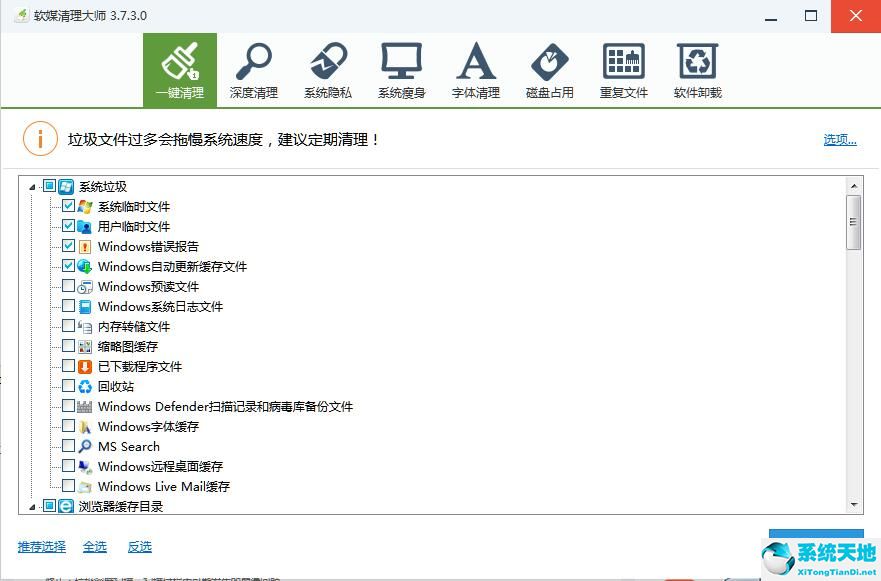Viewport: 881px width, 581px height.
Task: Check the Windows系统日志文件 checkbox
Action: click(68, 306)
